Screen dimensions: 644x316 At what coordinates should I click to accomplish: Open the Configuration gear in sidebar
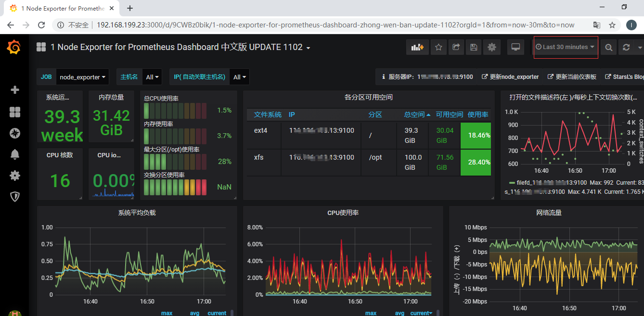[15, 176]
